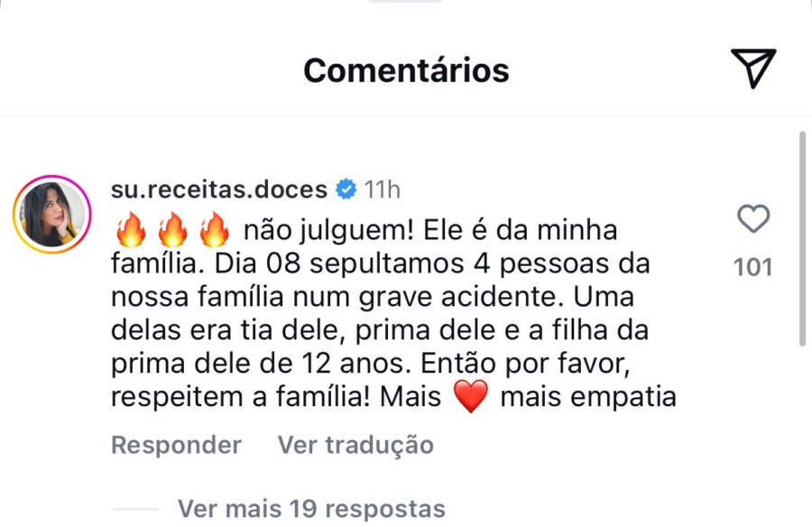Click the drag handle above Comentários
This screenshot has width=812, height=527.
[x=406, y=2]
